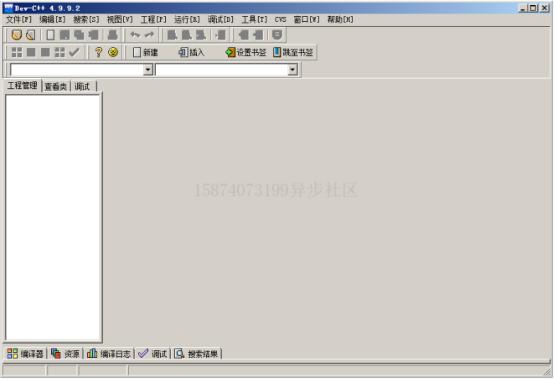This screenshot has height=380, width=554.
Task: Click the Compile toolbar icon
Action: click(17, 52)
